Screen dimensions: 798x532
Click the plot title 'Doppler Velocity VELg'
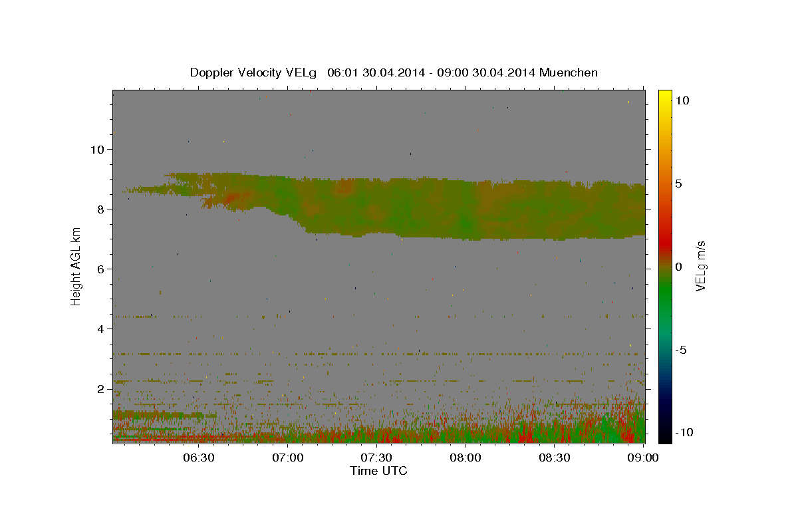[254, 72]
